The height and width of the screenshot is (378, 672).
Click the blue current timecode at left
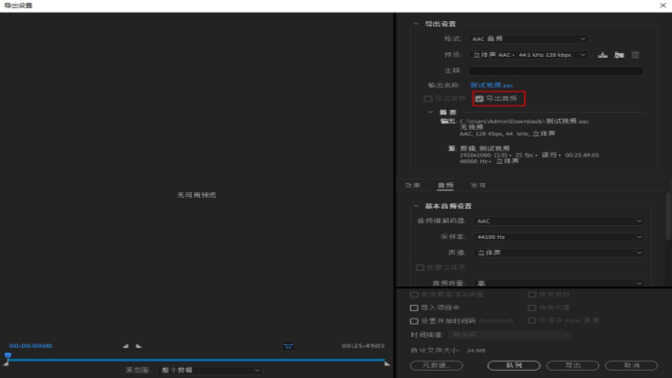(31, 346)
